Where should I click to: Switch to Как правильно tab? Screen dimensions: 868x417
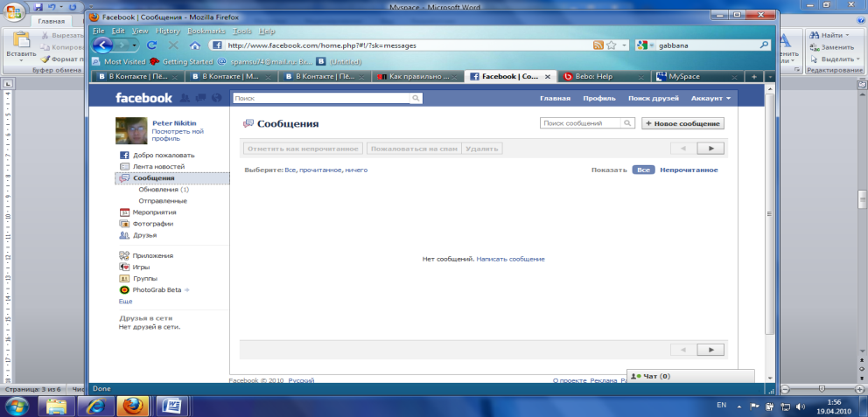pos(416,76)
